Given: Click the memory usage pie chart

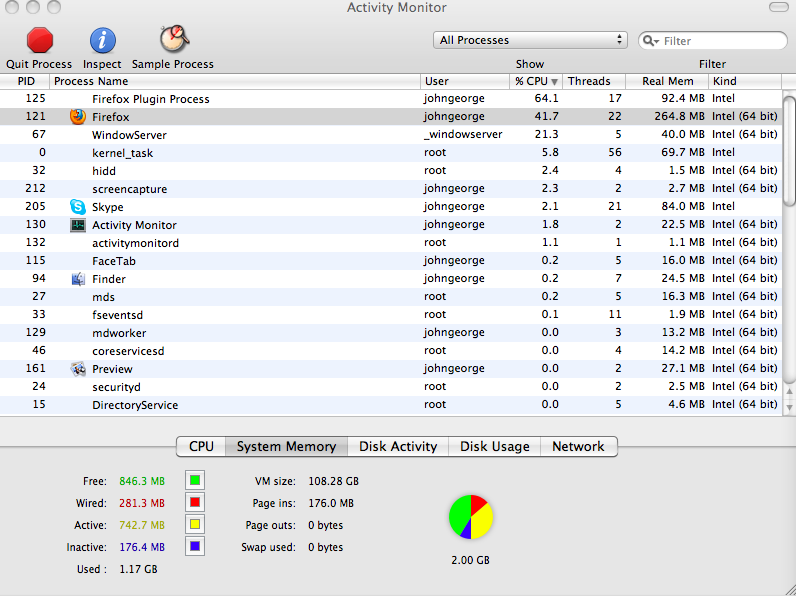Looking at the screenshot, I should pos(471,517).
